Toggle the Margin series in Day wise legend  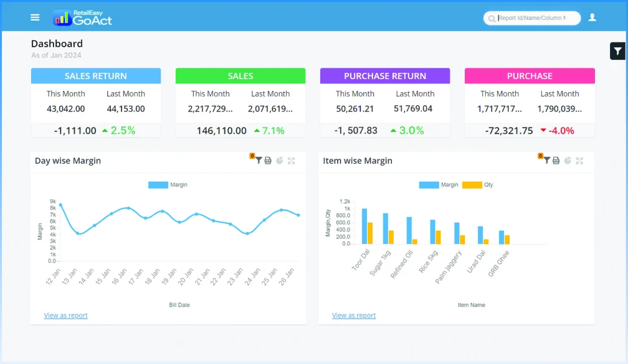tap(166, 184)
